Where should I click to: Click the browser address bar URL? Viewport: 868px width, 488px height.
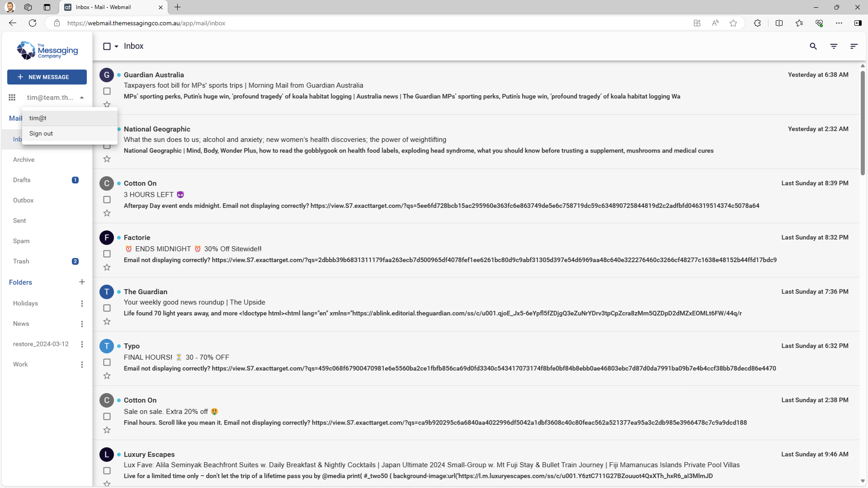(146, 23)
